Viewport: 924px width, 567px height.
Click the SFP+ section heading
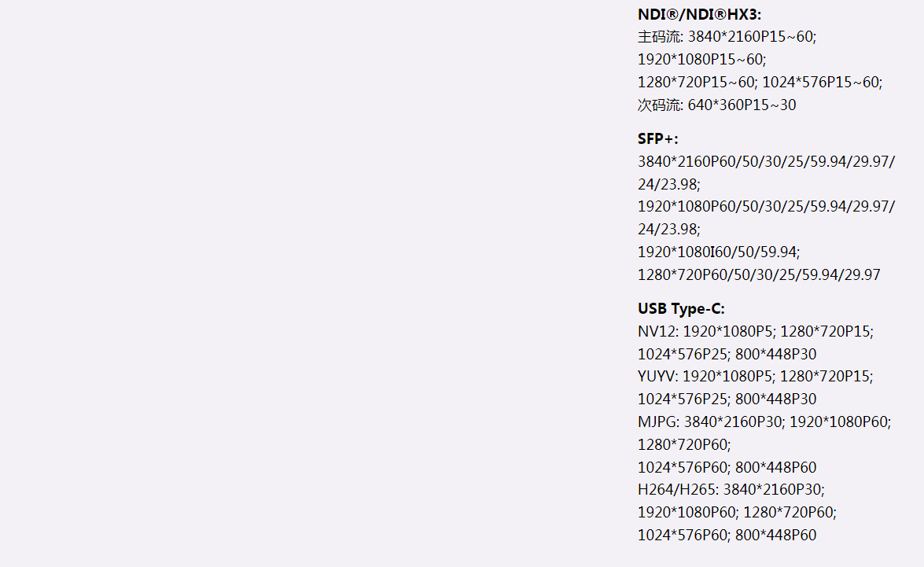(658, 139)
